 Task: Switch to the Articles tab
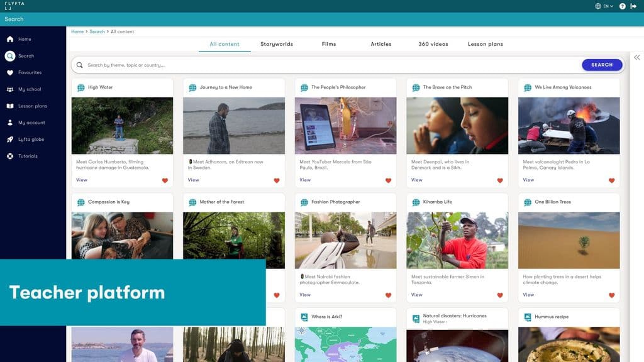381,44
